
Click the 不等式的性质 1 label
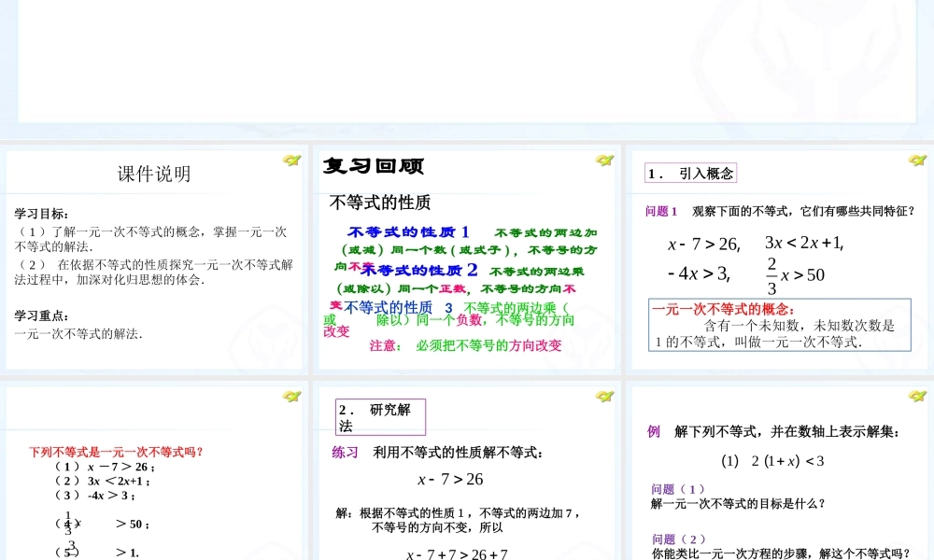409,231
